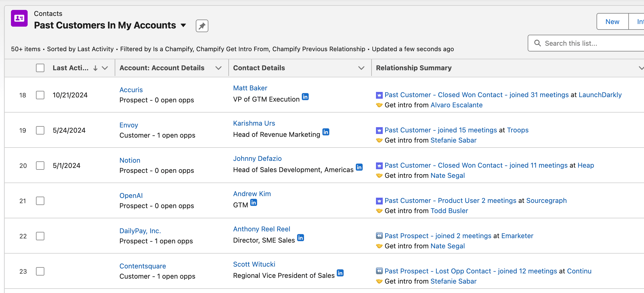This screenshot has width=644, height=293.
Task: Open Relationship Summary column actions chevron
Action: pyautogui.click(x=641, y=68)
